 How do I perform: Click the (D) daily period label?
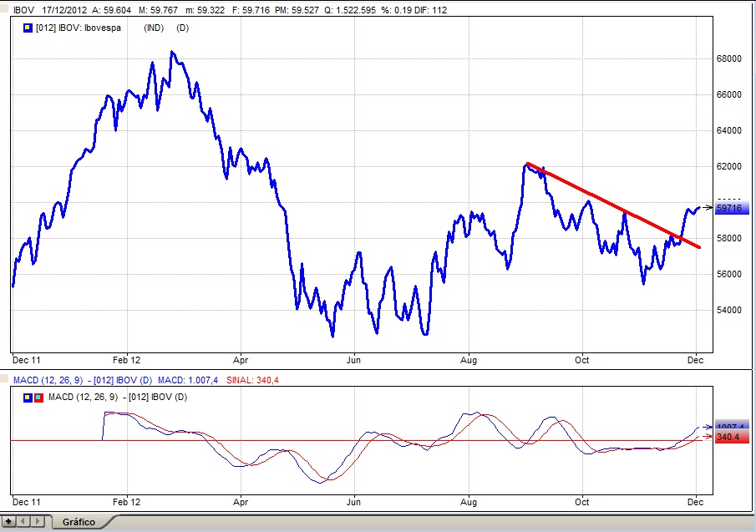point(182,28)
